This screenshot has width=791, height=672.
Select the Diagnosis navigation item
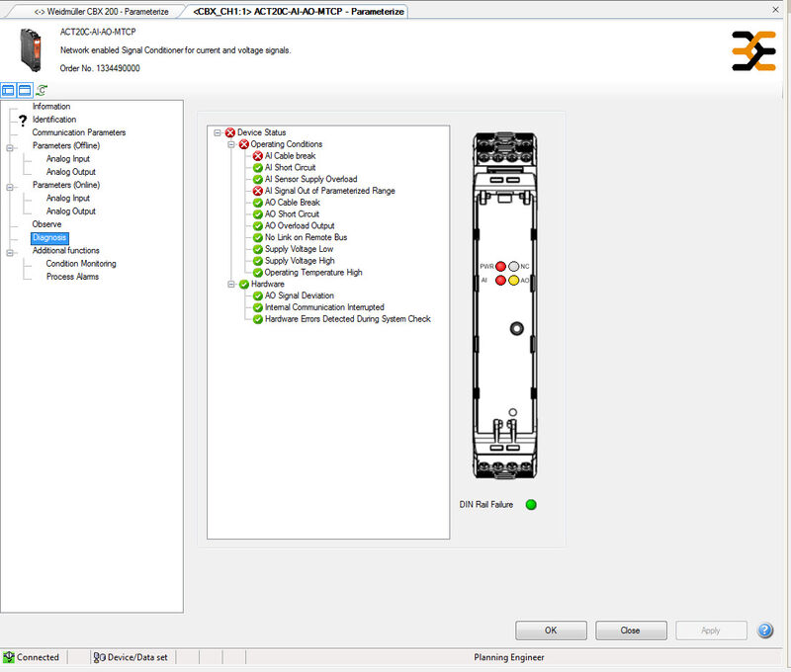(x=49, y=237)
